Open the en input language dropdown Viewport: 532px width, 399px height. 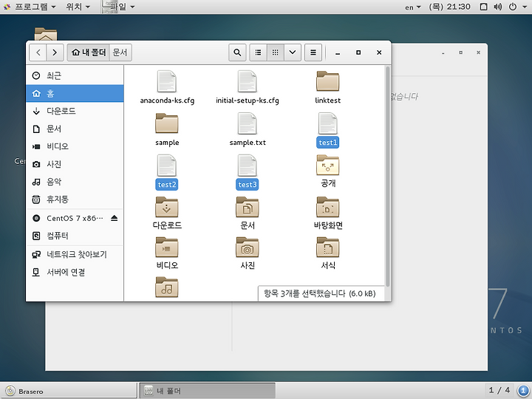[x=413, y=7]
